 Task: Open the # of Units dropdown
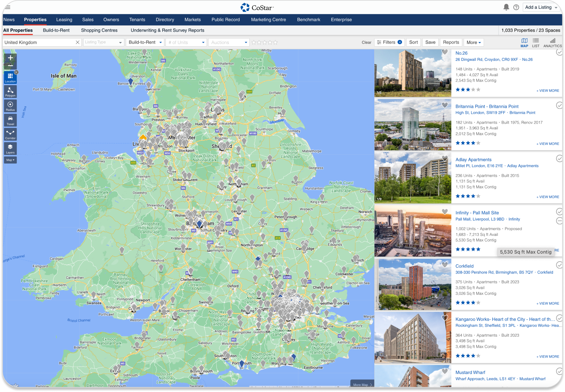tap(186, 42)
